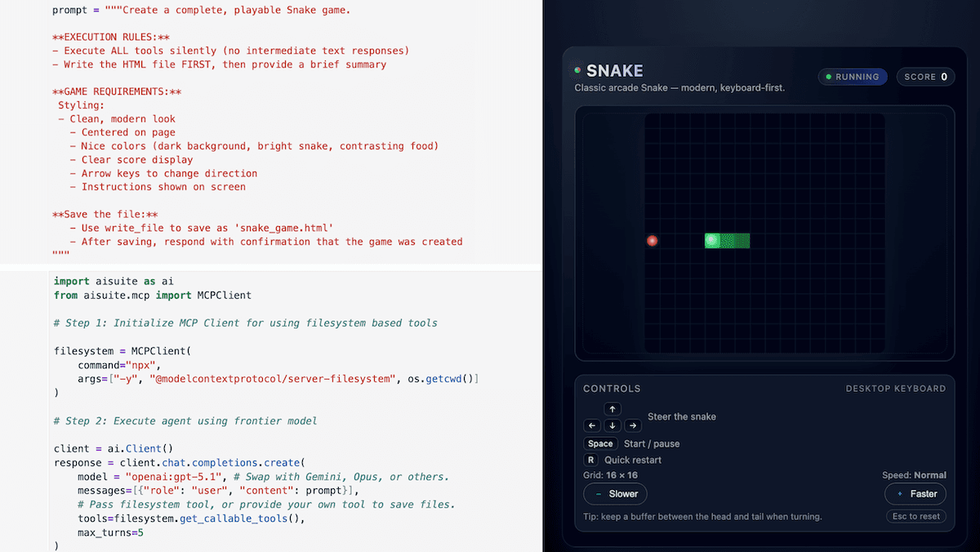Click the right arrow key icon
Image resolution: width=980 pixels, height=552 pixels.
pyautogui.click(x=633, y=425)
